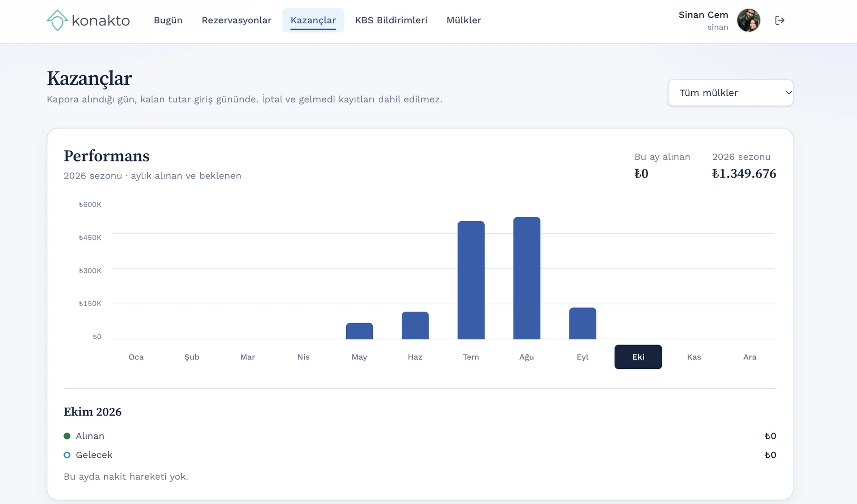857x504 pixels.
Task: Select the Haz month button
Action: 415,357
